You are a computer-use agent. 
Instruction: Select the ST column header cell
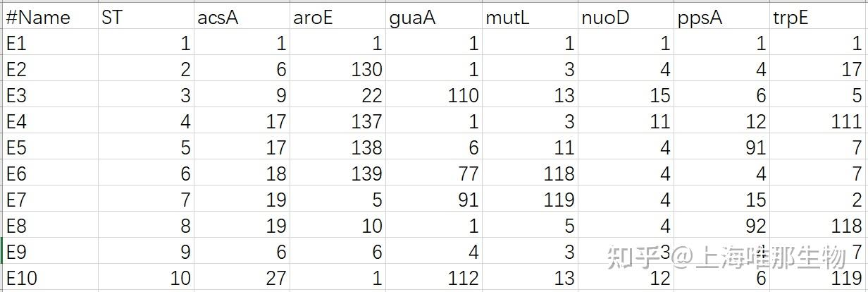[146, 16]
